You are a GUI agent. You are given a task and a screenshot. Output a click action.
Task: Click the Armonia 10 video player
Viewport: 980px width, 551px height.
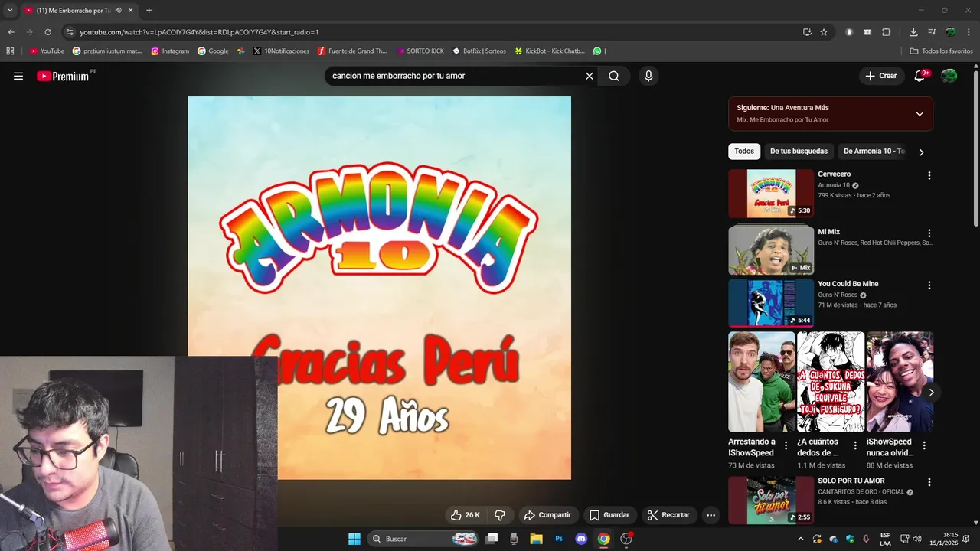[x=379, y=288]
